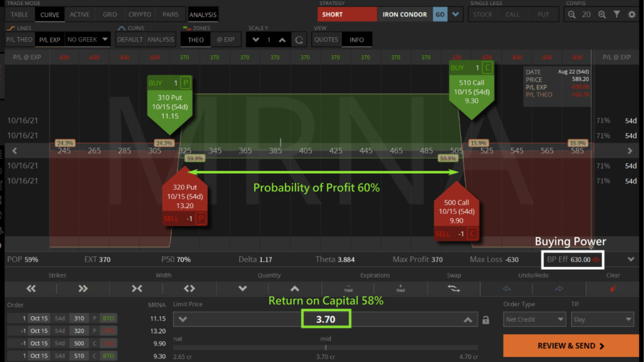Expand the TIF Day dropdown

(602, 319)
